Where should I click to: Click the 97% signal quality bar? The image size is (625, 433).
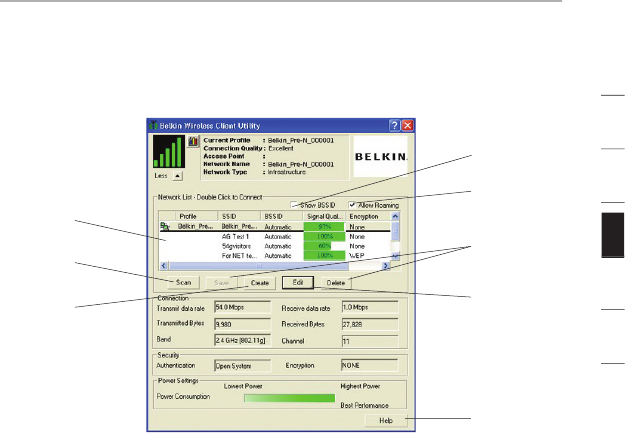(324, 226)
